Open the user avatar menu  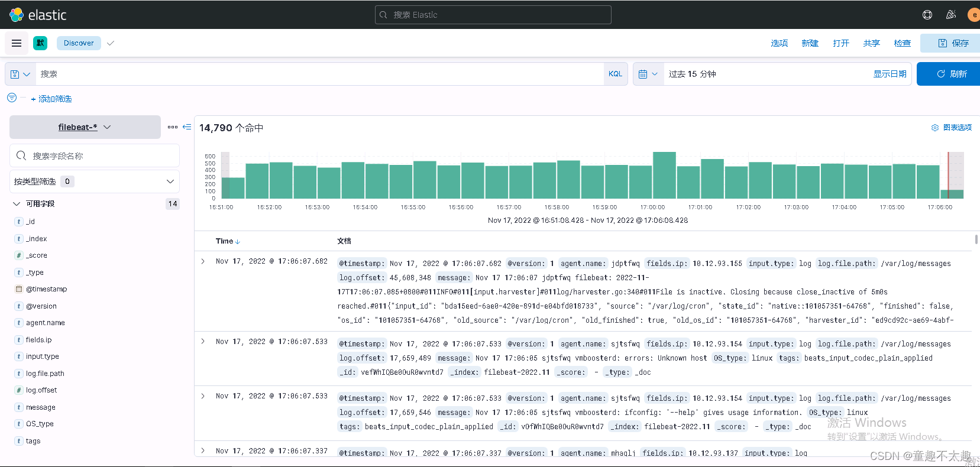(x=973, y=15)
